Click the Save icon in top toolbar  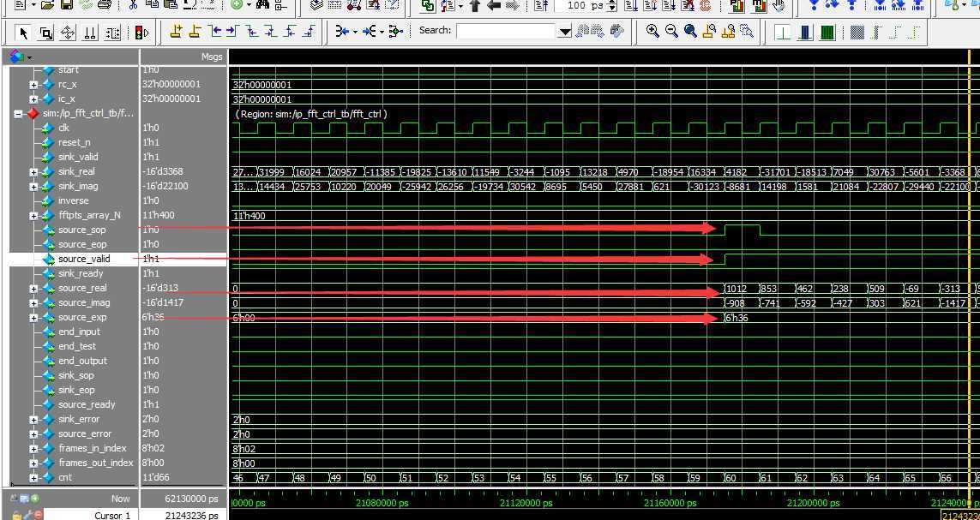click(67, 5)
